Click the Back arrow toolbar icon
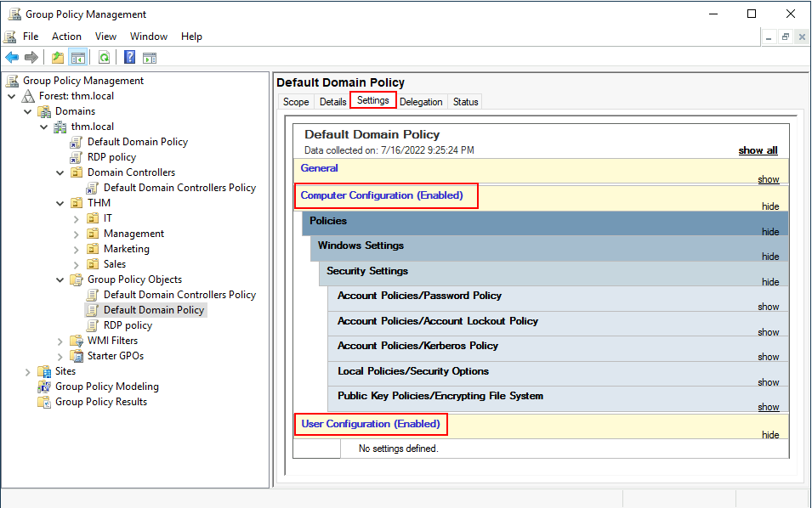This screenshot has width=812, height=508. [x=12, y=58]
